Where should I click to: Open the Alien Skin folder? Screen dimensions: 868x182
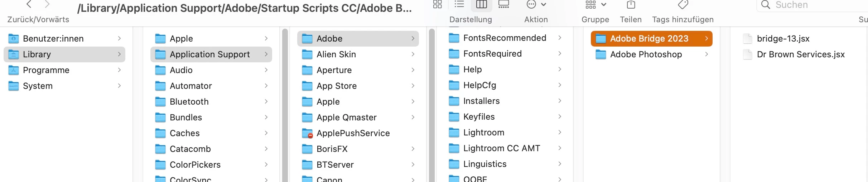(x=358, y=54)
